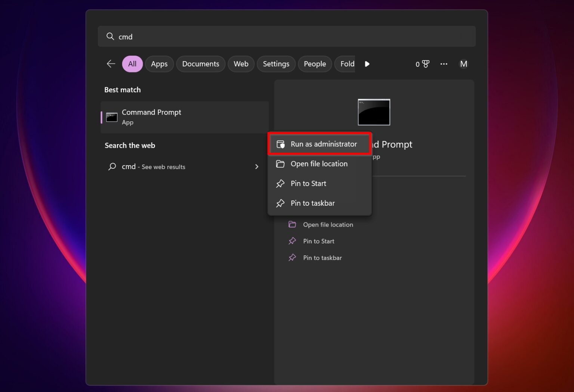Pin Command Prompt to taskbar
Viewport: 574px width, 392px height.
pos(313,203)
